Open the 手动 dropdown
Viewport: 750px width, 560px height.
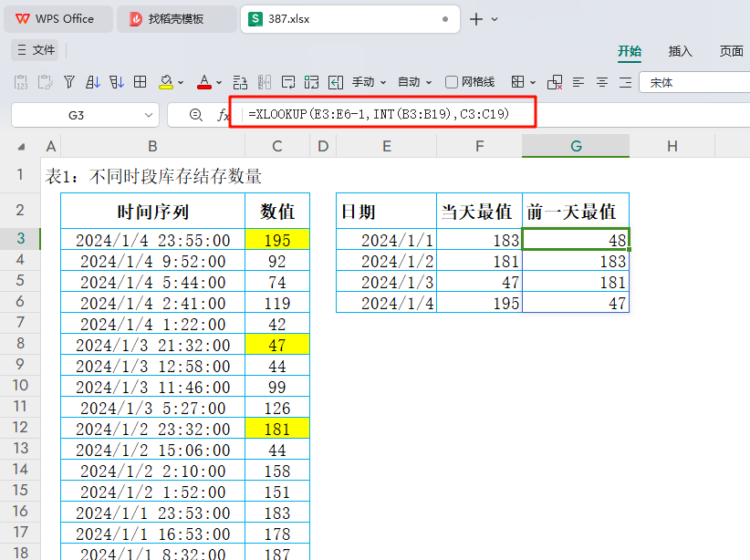[369, 82]
